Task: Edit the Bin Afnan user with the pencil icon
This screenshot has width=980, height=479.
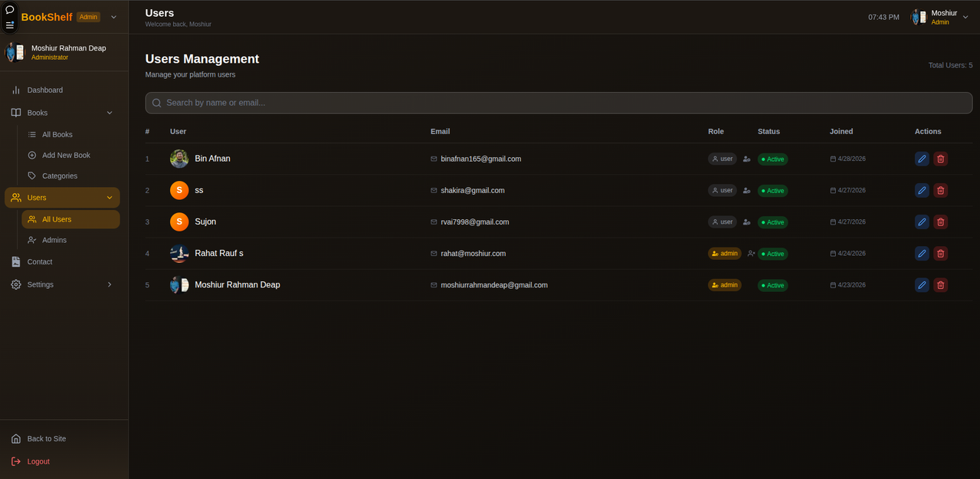Action: click(922, 159)
